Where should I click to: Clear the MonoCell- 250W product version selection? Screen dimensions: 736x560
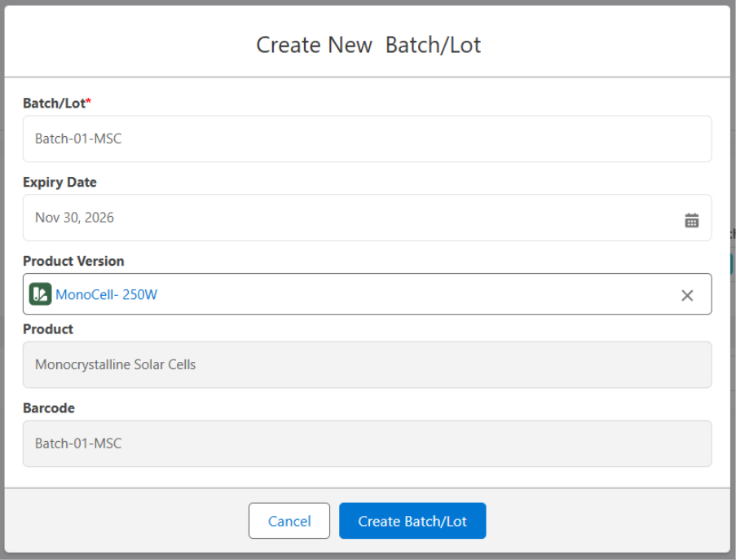tap(687, 295)
